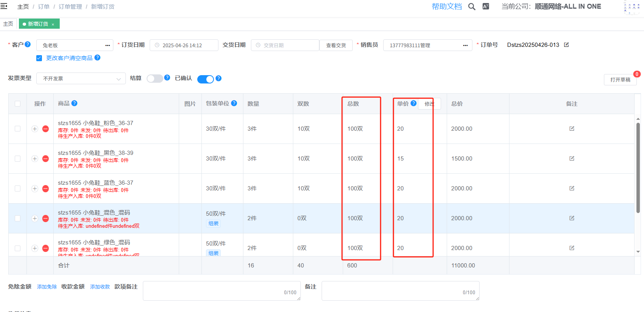
Task: Click the hamburger menu collapse icon
Action: click(x=4, y=6)
